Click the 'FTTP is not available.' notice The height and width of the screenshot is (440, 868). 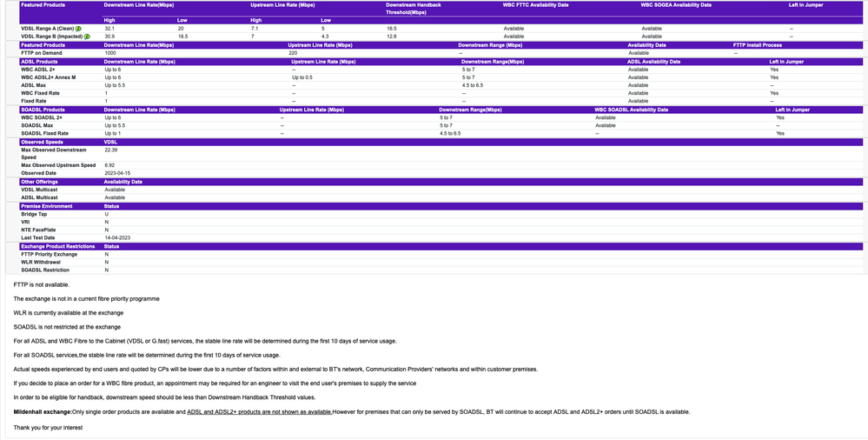point(42,284)
